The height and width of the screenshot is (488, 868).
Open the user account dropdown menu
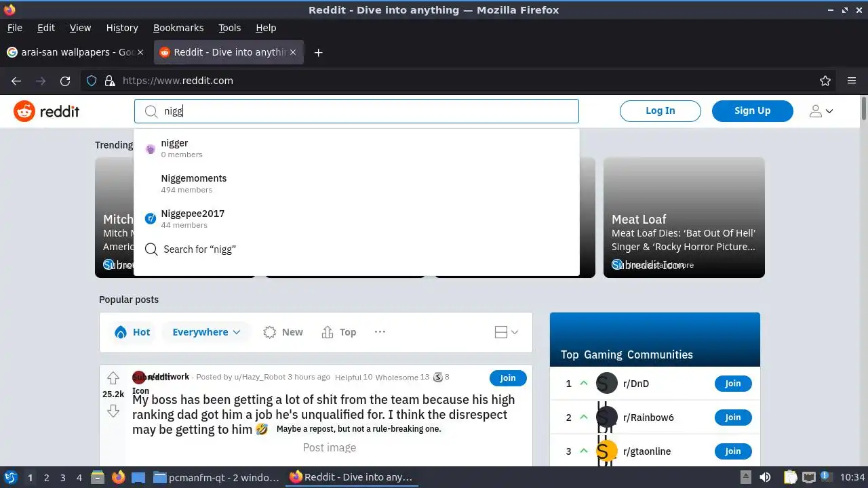tap(821, 111)
